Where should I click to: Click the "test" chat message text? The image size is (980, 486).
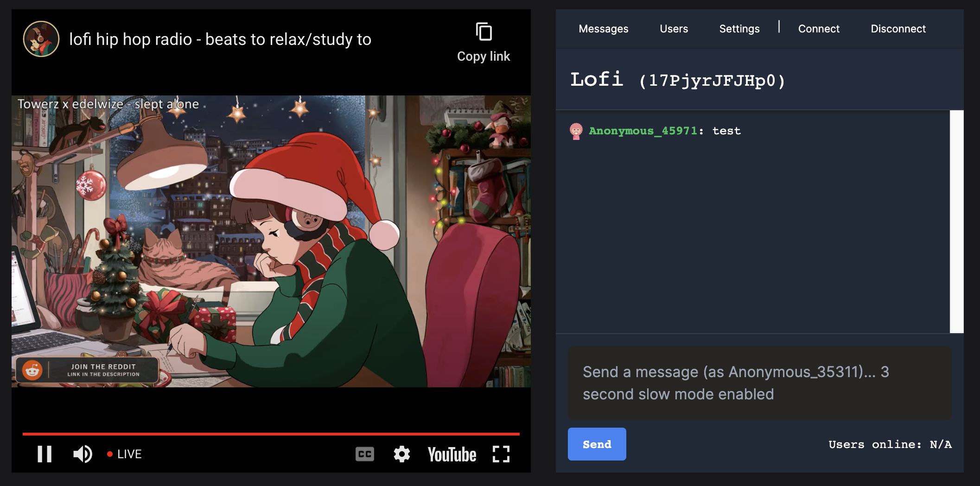pyautogui.click(x=726, y=131)
